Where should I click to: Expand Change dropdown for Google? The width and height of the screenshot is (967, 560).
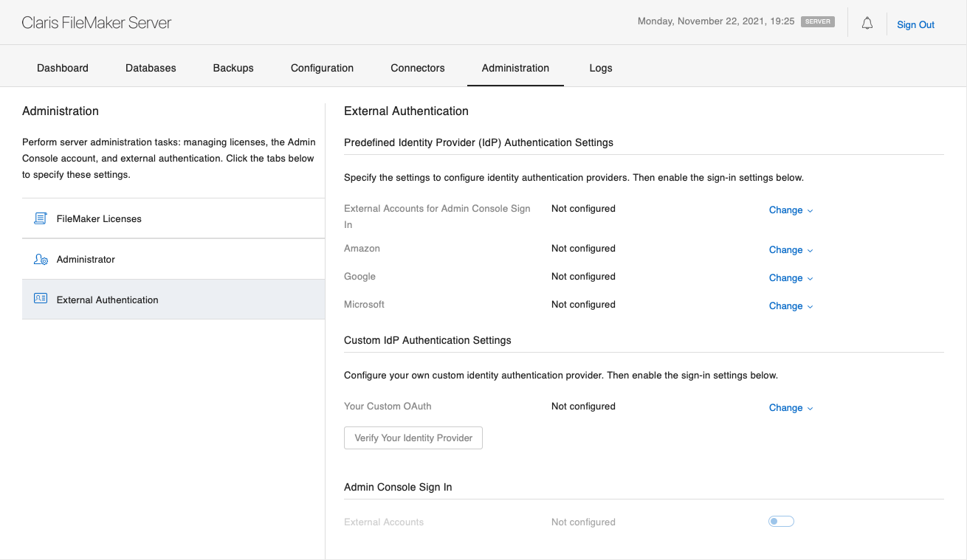click(x=791, y=278)
